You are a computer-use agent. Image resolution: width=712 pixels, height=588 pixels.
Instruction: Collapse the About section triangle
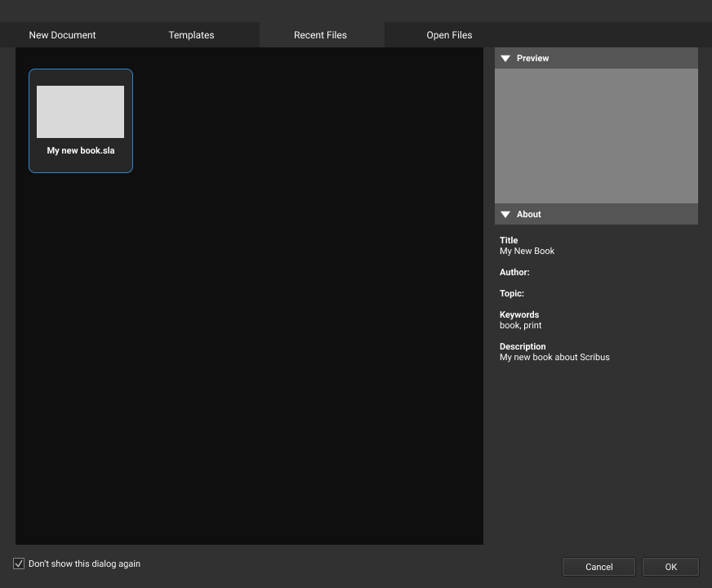pos(505,215)
